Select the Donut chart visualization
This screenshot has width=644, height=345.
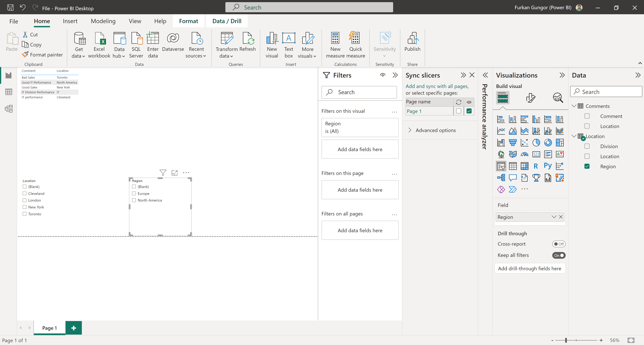(x=548, y=142)
